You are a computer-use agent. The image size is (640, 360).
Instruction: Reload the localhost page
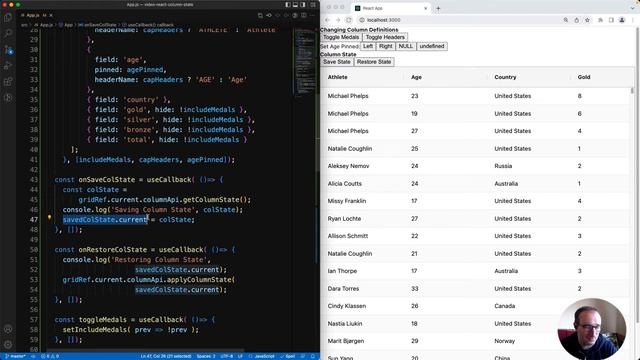pos(349,20)
